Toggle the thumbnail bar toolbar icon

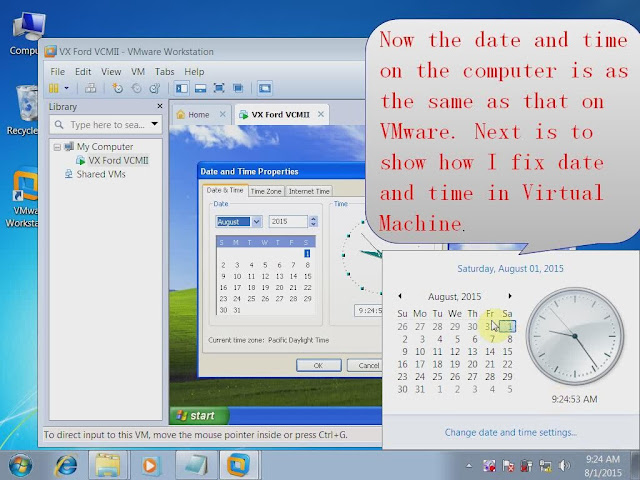[200, 88]
